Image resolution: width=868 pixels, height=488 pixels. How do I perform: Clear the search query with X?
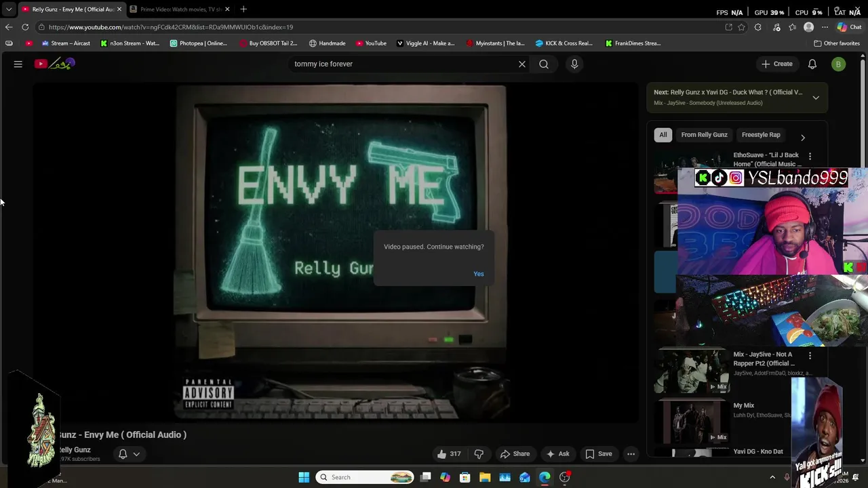click(x=522, y=64)
